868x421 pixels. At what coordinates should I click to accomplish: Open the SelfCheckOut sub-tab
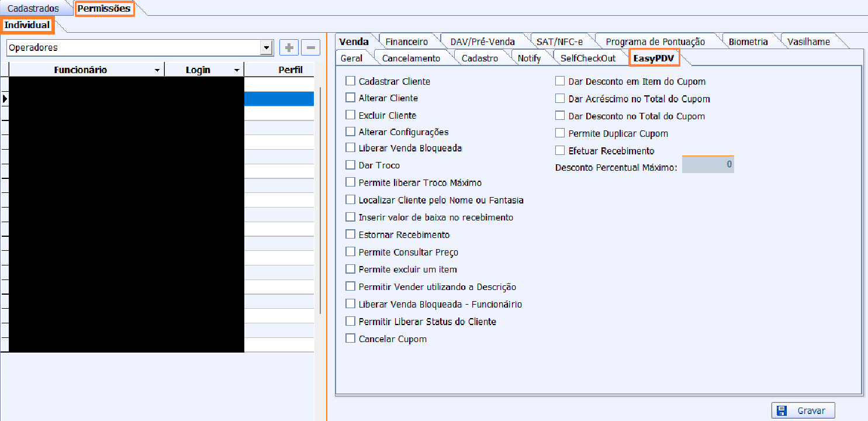pos(587,58)
